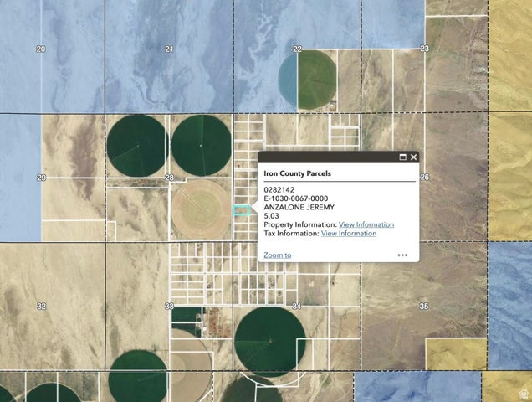Select section 35 label on map

(x=424, y=307)
